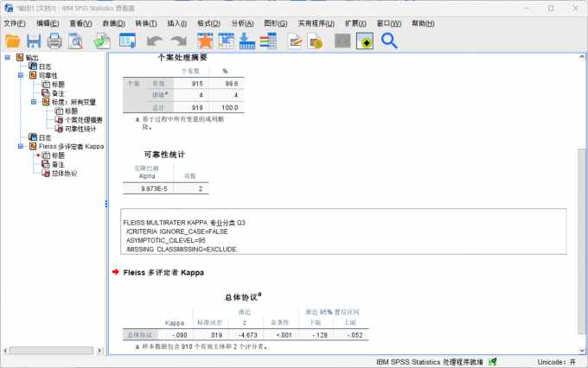
Task: Click the magnifying glass search icon
Action: click(x=389, y=41)
